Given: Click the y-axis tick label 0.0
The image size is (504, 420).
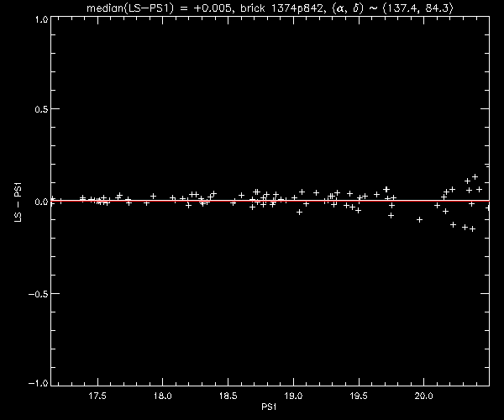Looking at the screenshot, I should tap(41, 202).
